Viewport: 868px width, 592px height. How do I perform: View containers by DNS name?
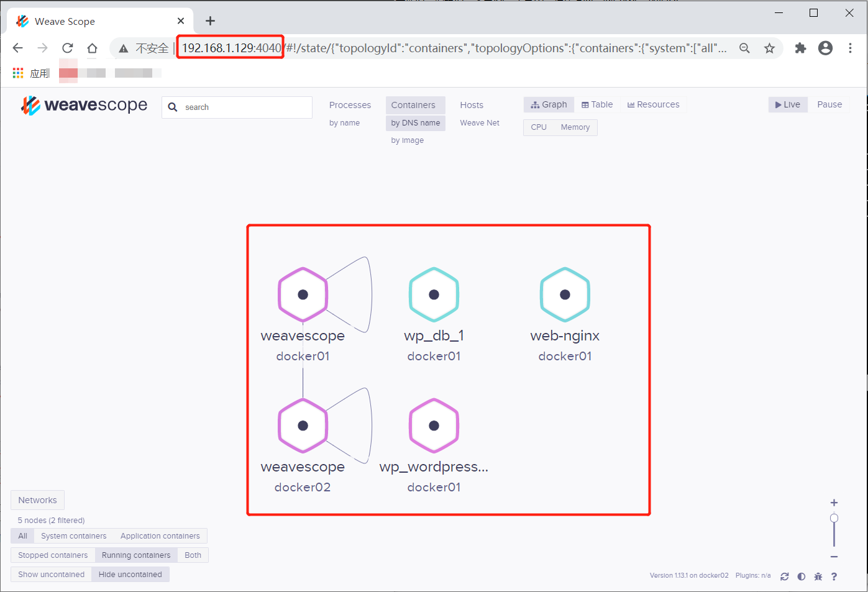(416, 123)
